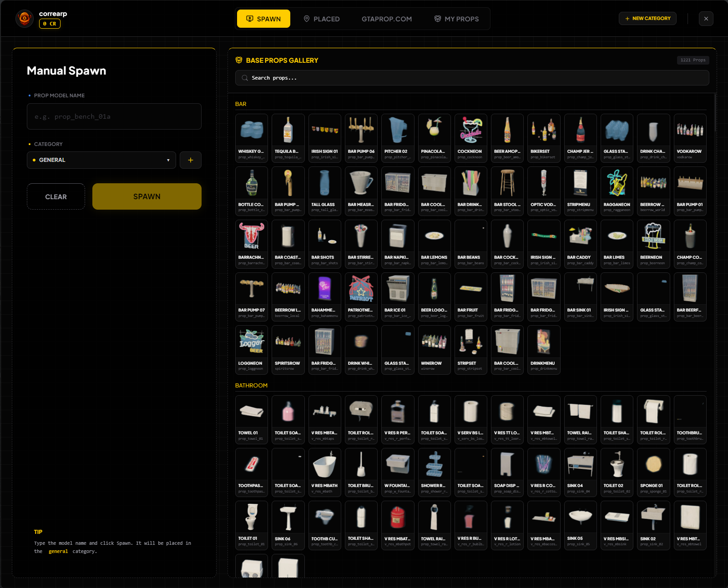This screenshot has width=728, height=588.
Task: Click the Search props field
Action: click(x=472, y=78)
